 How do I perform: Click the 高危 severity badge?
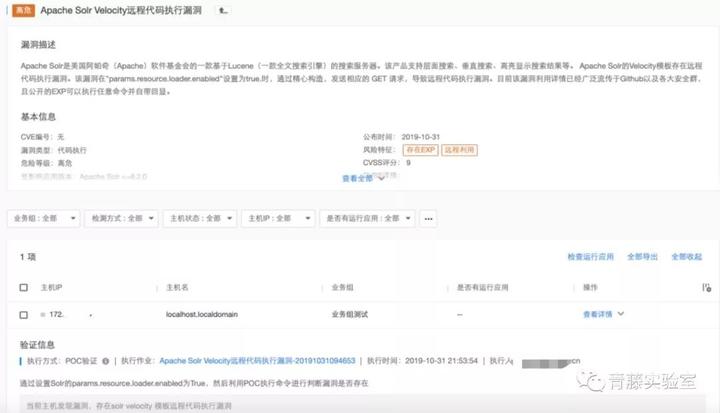(23, 10)
